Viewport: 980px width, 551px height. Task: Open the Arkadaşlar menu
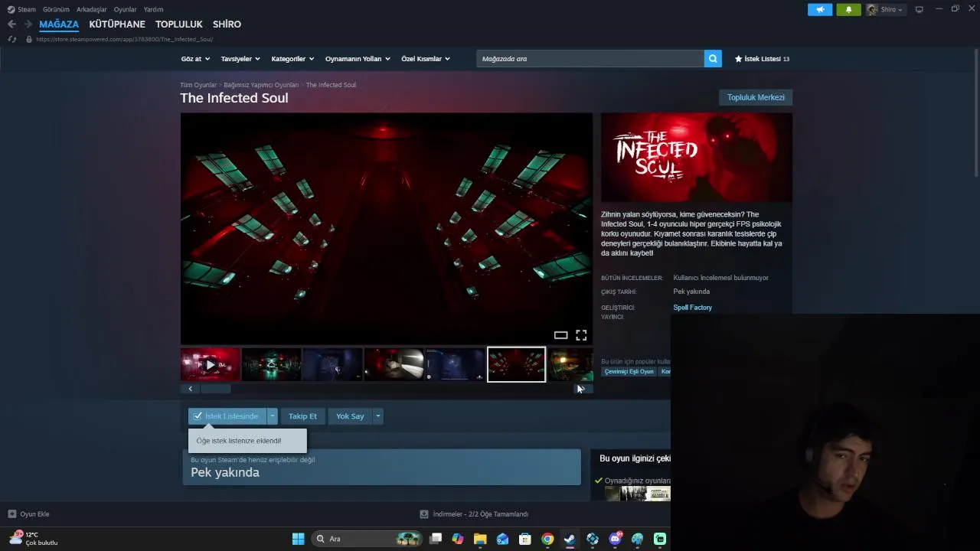coord(92,9)
